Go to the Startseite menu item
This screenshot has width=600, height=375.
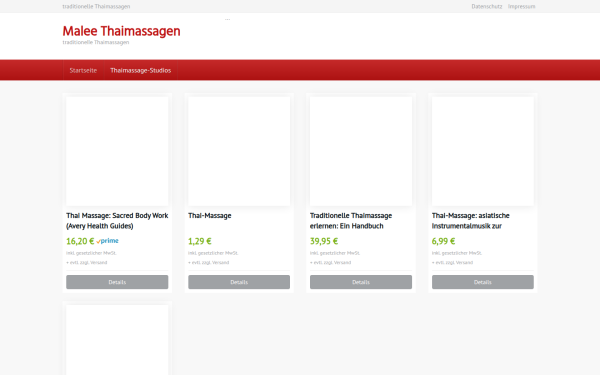pyautogui.click(x=83, y=70)
